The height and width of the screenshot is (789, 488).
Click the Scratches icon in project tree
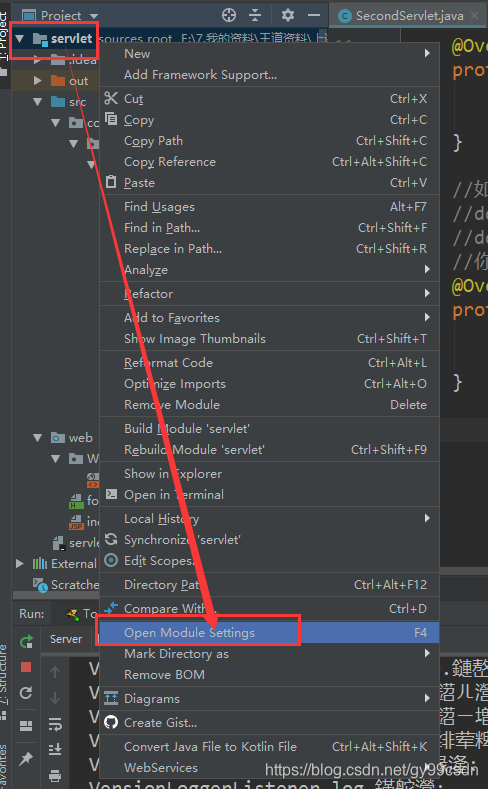(40, 585)
